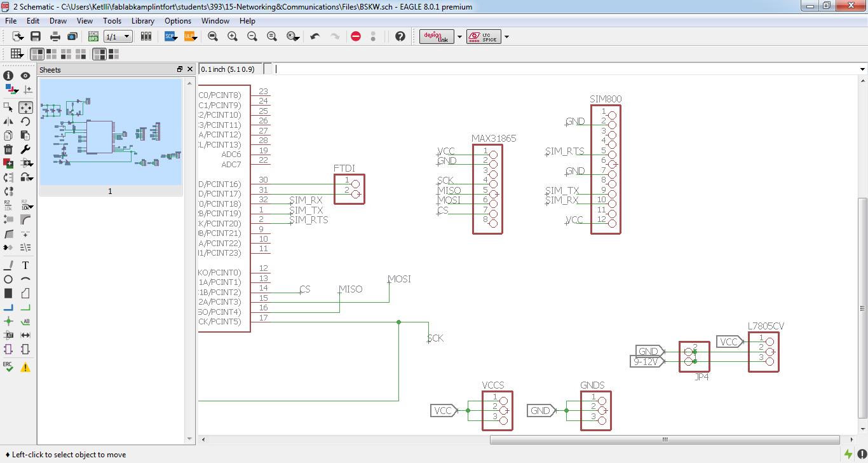The width and height of the screenshot is (868, 463).
Task: Select the Junction tool
Action: pyautogui.click(x=9, y=321)
